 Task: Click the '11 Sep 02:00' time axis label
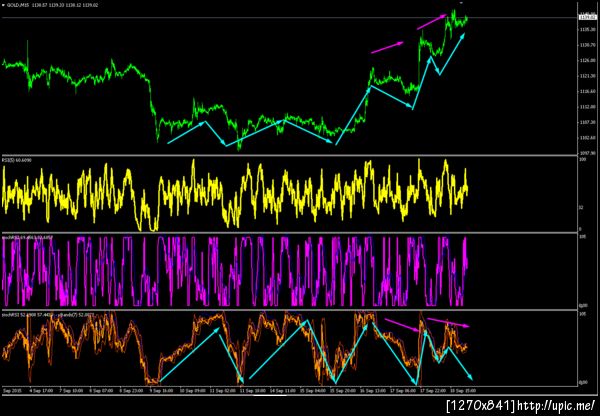point(221,391)
